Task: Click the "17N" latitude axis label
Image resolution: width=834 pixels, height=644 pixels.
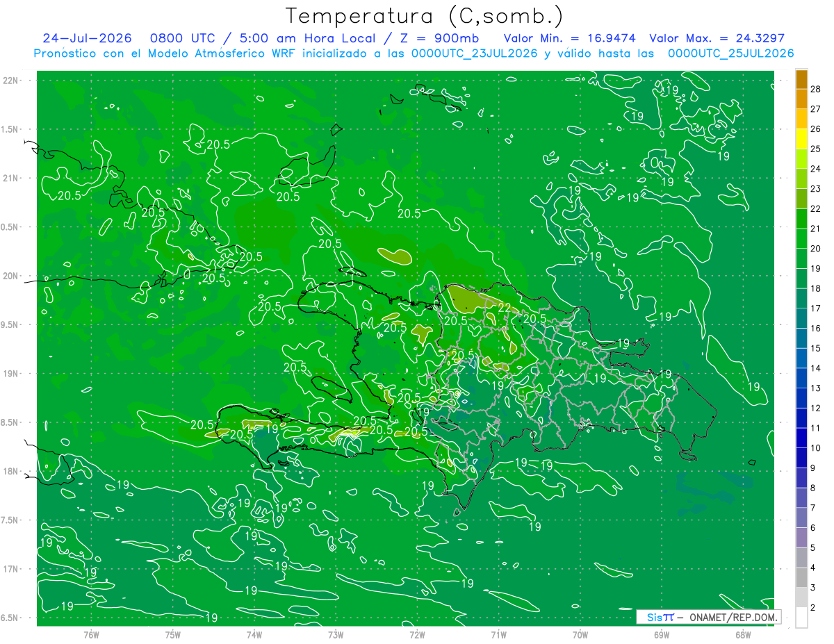Action: [11, 569]
